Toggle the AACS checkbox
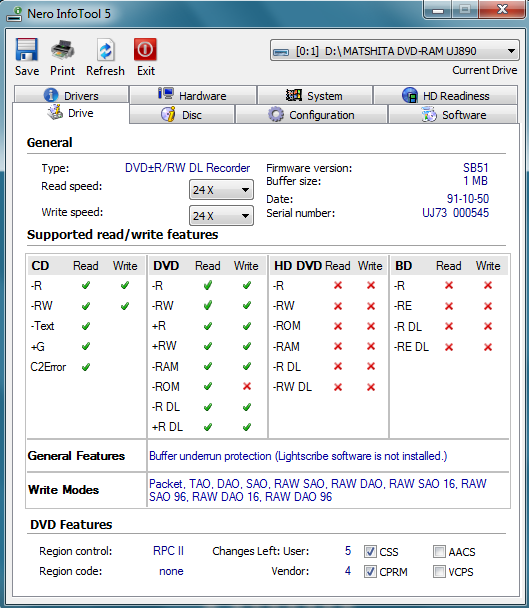This screenshot has width=529, height=608. pos(439,551)
